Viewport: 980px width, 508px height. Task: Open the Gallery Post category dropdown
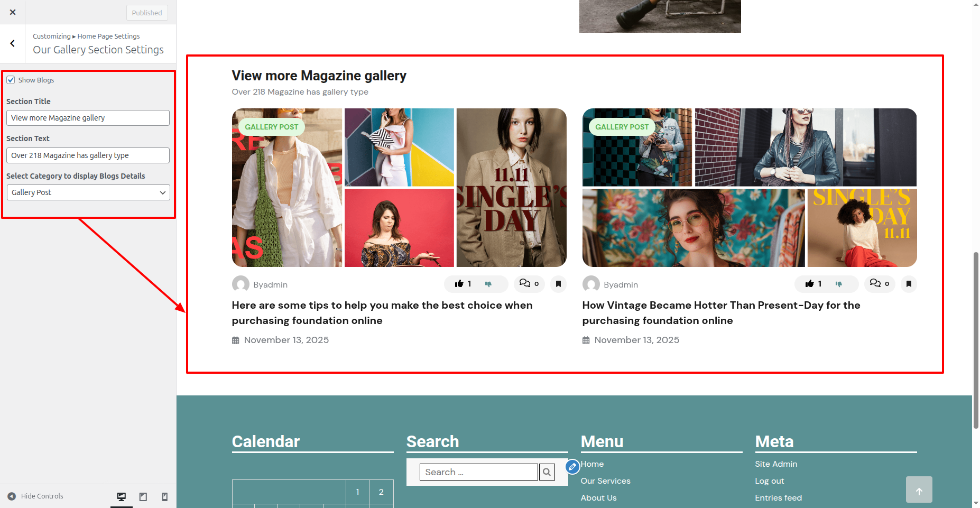[88, 192]
